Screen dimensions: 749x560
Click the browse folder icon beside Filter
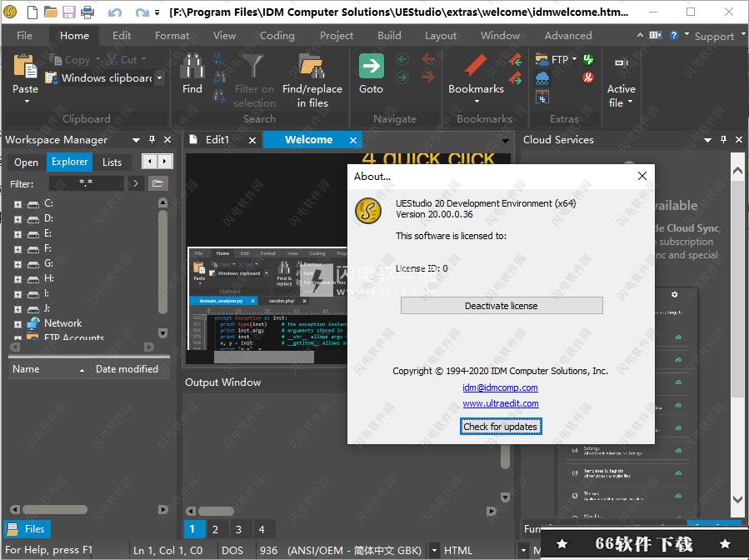[x=157, y=183]
